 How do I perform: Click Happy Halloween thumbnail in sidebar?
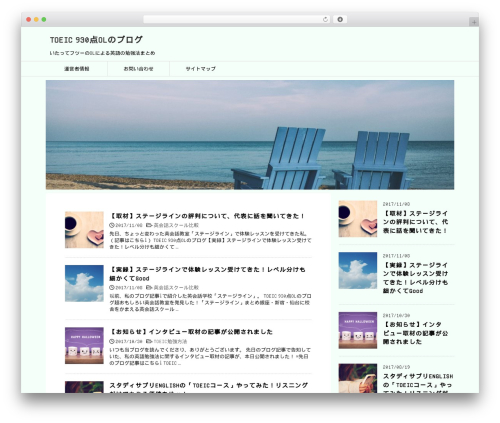pos(358,330)
